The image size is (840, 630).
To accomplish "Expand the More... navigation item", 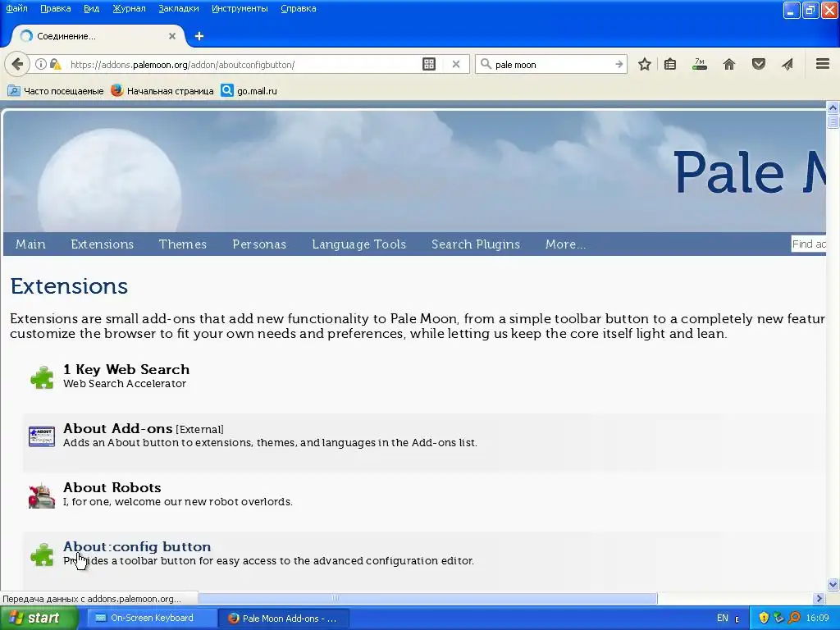I will point(565,244).
